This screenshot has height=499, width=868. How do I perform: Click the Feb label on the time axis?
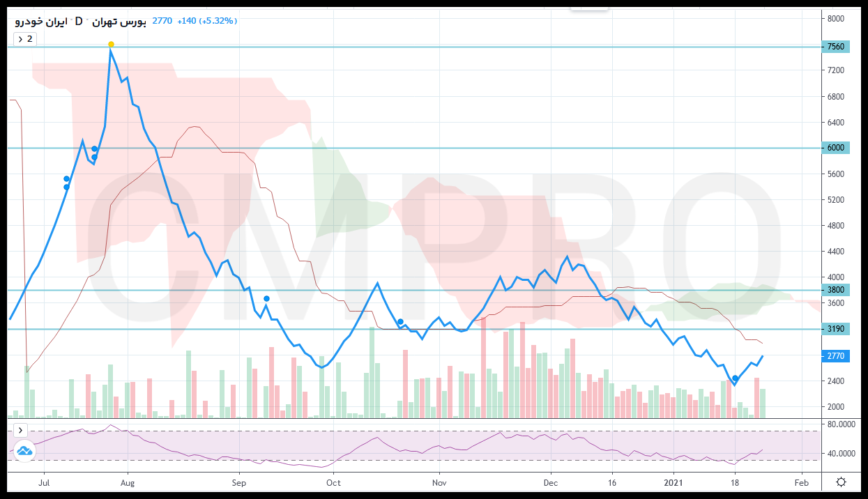[802, 482]
